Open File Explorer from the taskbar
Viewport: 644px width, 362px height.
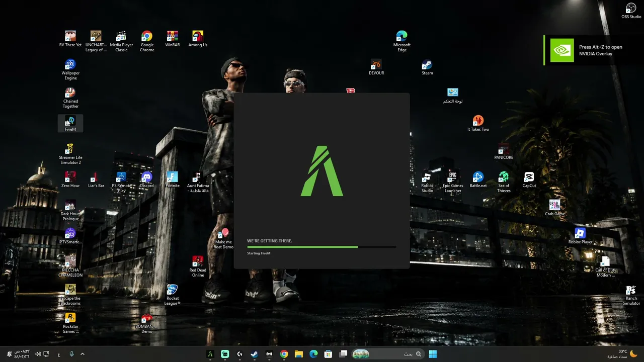click(x=298, y=354)
